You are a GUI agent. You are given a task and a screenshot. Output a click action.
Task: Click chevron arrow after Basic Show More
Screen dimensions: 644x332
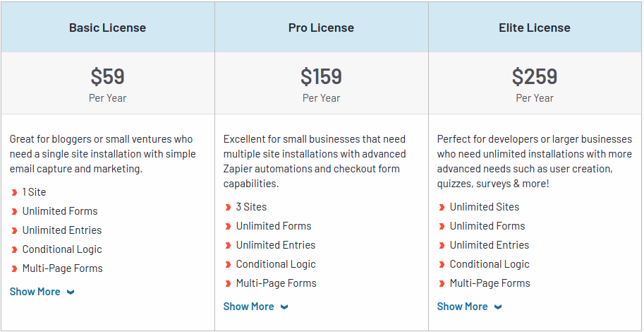(x=71, y=292)
